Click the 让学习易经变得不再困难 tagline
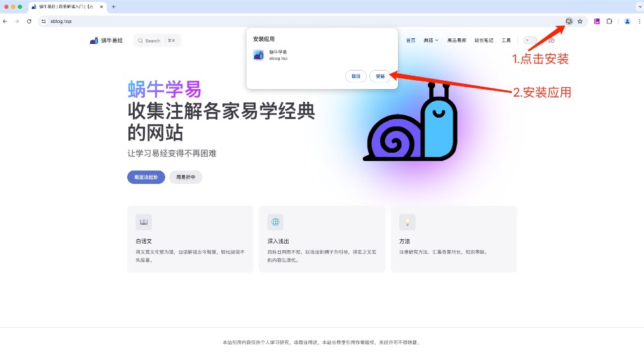 click(172, 153)
